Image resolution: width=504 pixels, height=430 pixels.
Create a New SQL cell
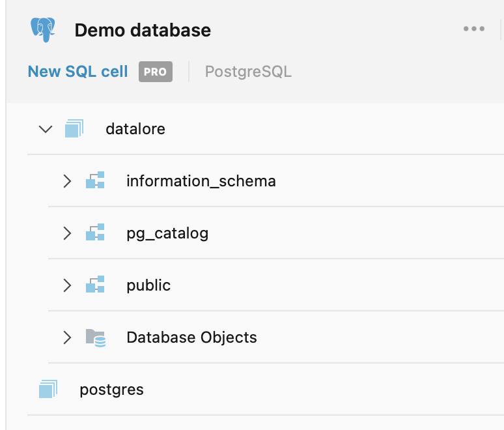pos(77,72)
